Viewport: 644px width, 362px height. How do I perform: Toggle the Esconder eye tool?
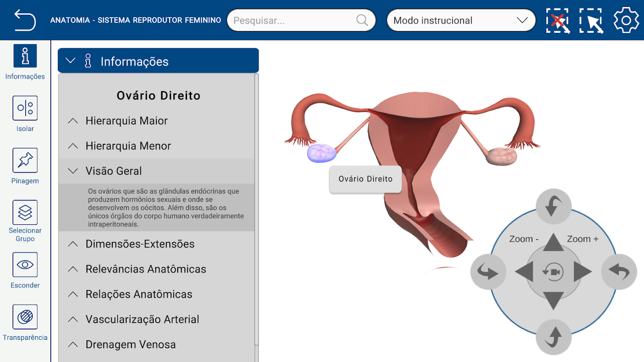tap(25, 270)
